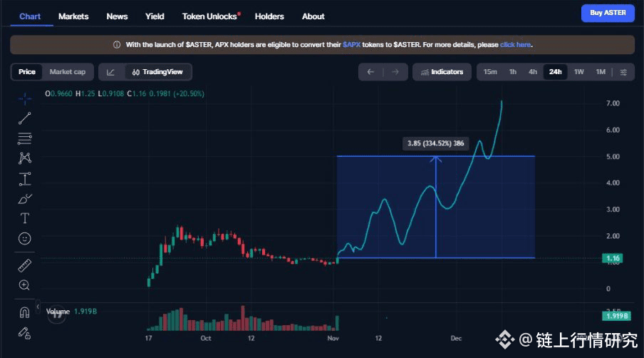
Task: Collapse the left drawing toolbar
Action: [x=37, y=307]
